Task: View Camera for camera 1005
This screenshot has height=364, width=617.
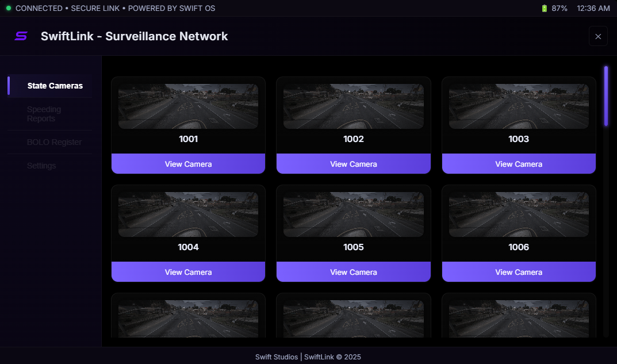Action: pyautogui.click(x=354, y=272)
